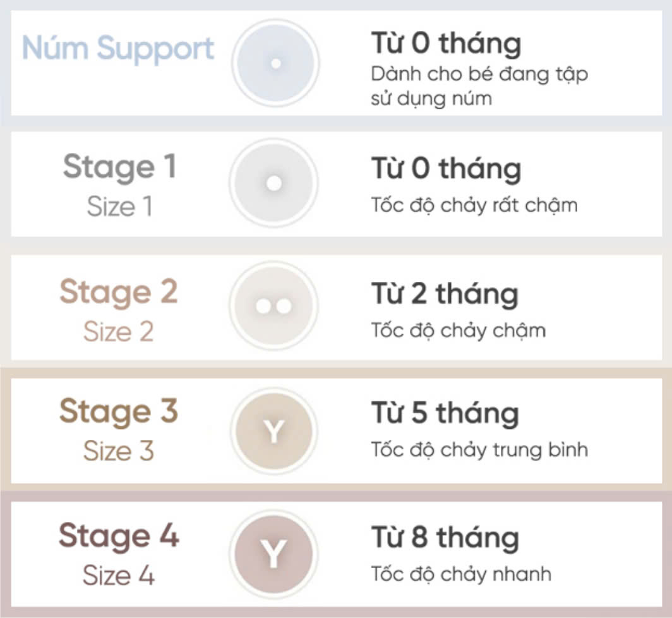Click Từ 8 tháng heading
Image resolution: width=672 pixels, height=618 pixels.
pyautogui.click(x=445, y=539)
